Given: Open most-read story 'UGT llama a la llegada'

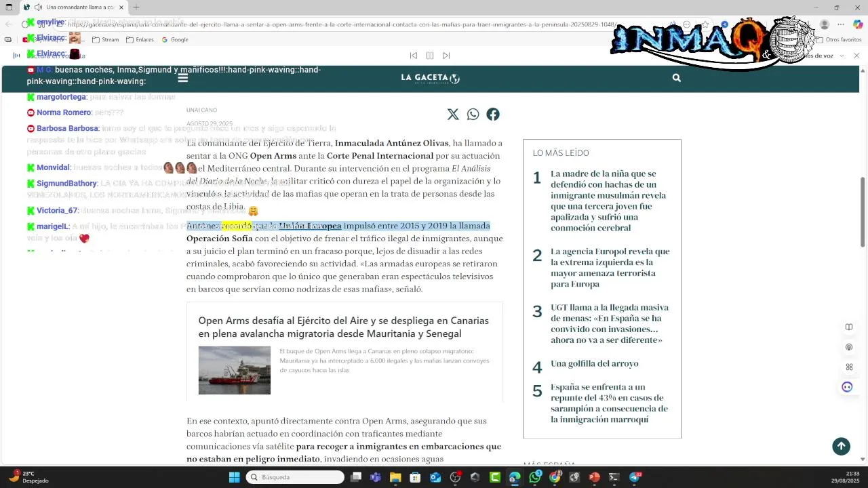Looking at the screenshot, I should click(610, 323).
